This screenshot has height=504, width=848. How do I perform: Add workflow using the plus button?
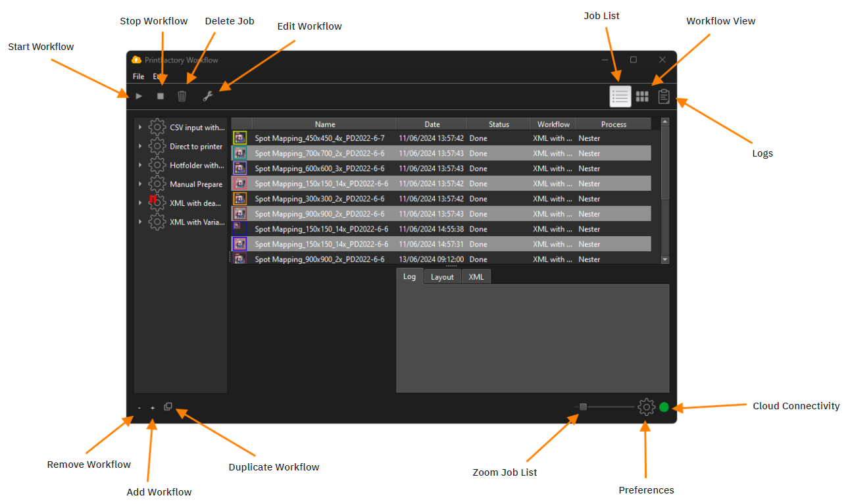point(153,408)
